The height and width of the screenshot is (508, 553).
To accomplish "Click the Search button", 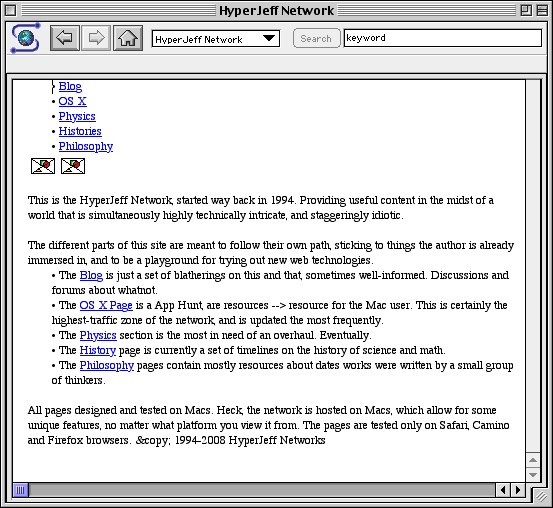I will 316,38.
